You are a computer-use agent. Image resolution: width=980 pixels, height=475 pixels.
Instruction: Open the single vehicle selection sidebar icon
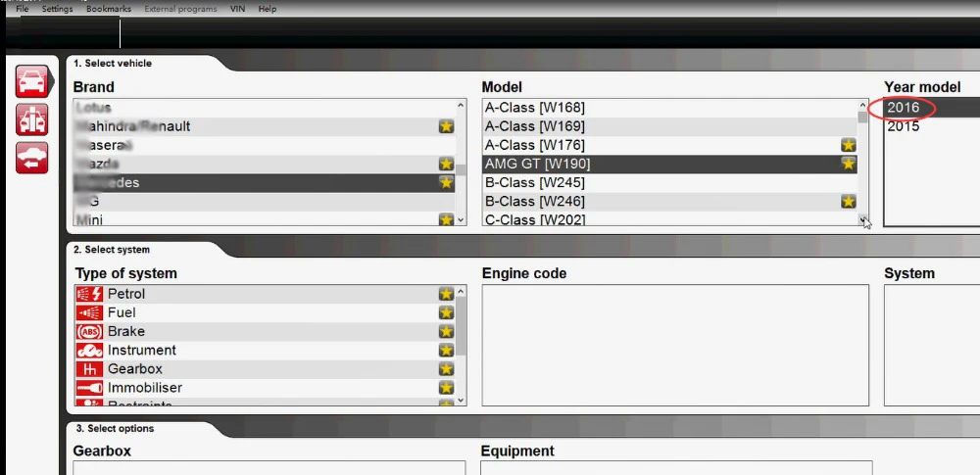tap(32, 81)
